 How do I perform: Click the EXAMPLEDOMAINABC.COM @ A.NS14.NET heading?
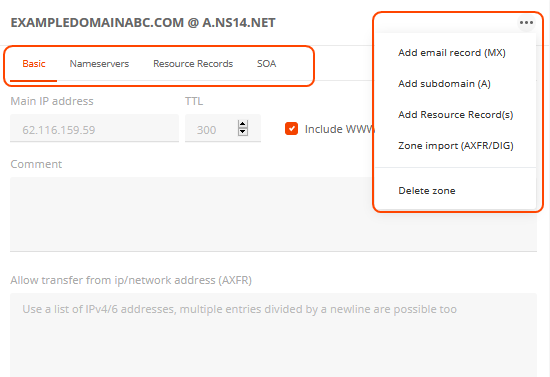point(143,23)
